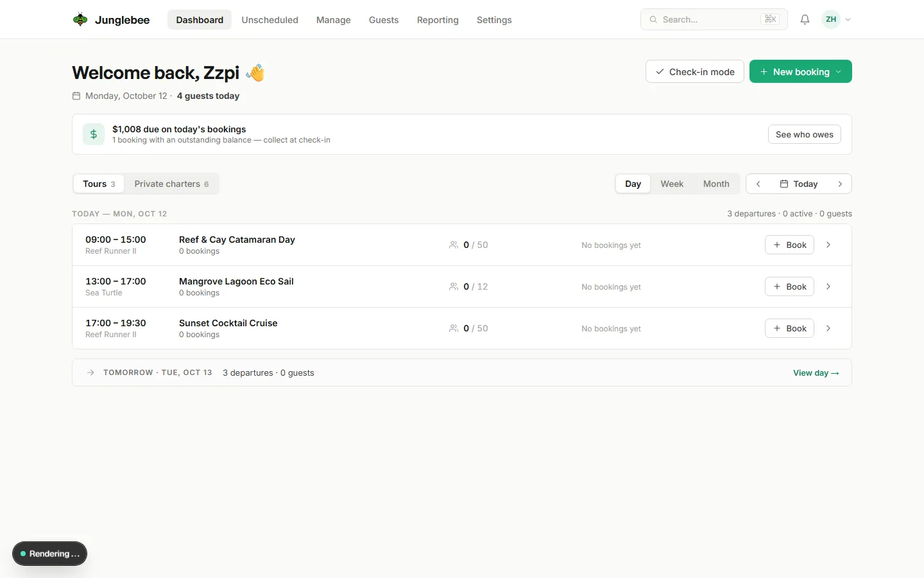Enable Check-in mode
Screen dimensions: 924x578
[x=695, y=71]
